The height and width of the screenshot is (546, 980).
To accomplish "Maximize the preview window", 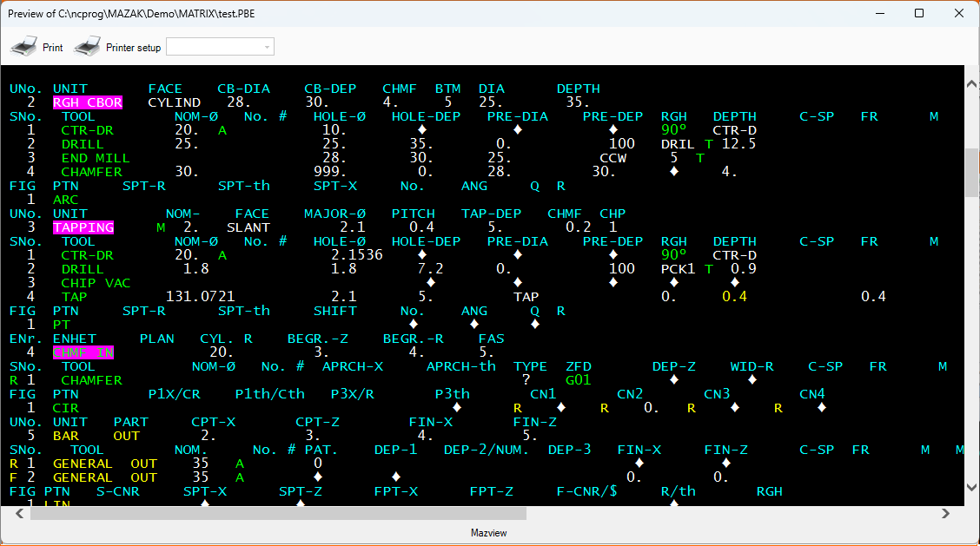I will pyautogui.click(x=919, y=13).
